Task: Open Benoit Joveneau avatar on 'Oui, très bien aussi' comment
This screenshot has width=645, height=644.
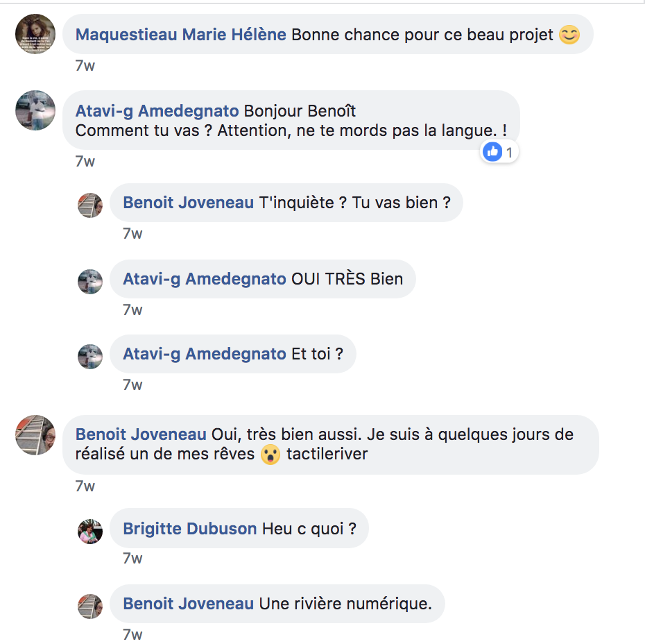Action: tap(35, 435)
